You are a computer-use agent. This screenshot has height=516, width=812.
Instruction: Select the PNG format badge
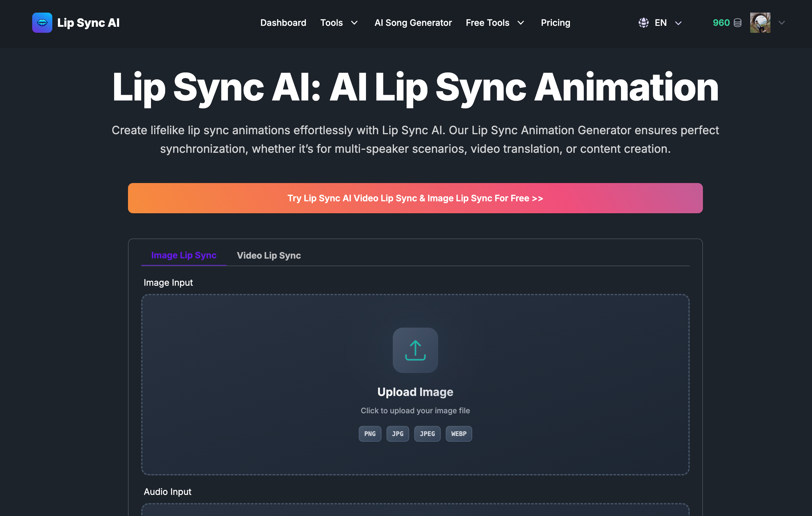coord(369,434)
